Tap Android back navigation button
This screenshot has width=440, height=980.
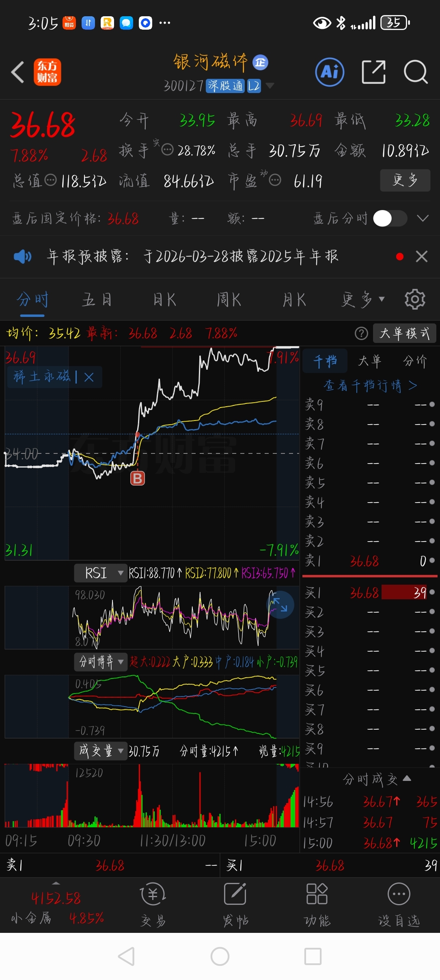pyautogui.click(x=126, y=956)
